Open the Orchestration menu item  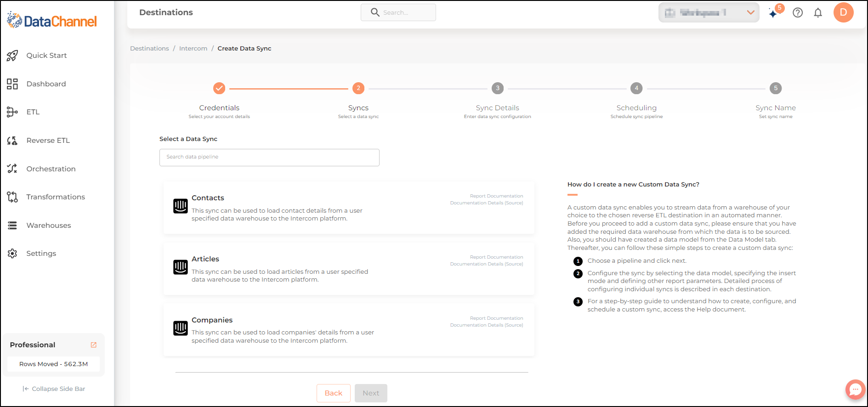[x=51, y=169]
